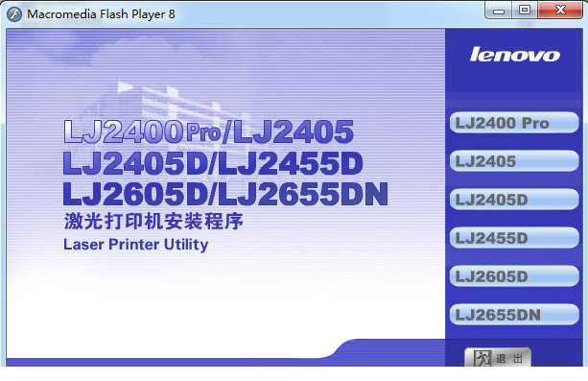Click the Lenovo logo
The width and height of the screenshot is (588, 381).
pos(514,55)
